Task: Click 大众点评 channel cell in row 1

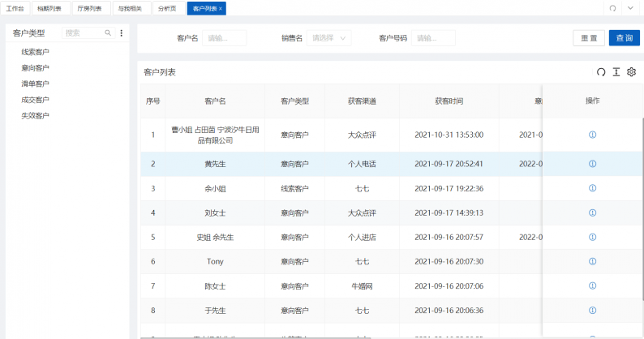Action: click(362, 135)
